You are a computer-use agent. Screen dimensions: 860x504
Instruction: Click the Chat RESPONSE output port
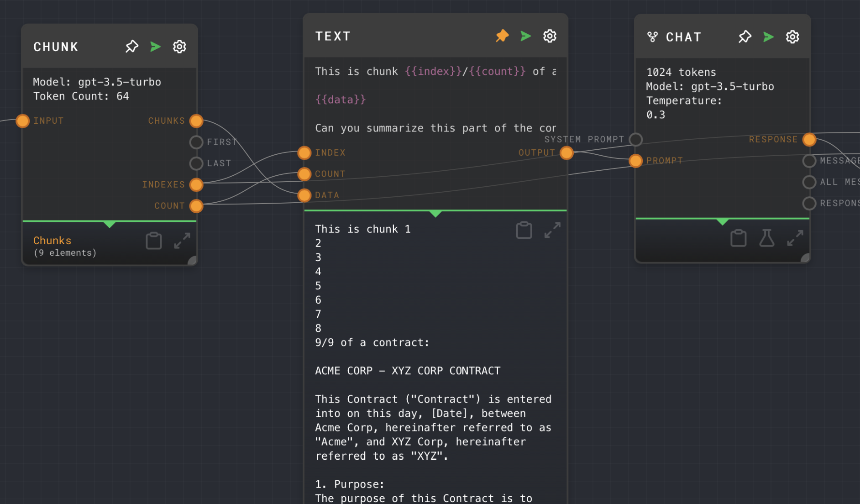[x=809, y=139]
